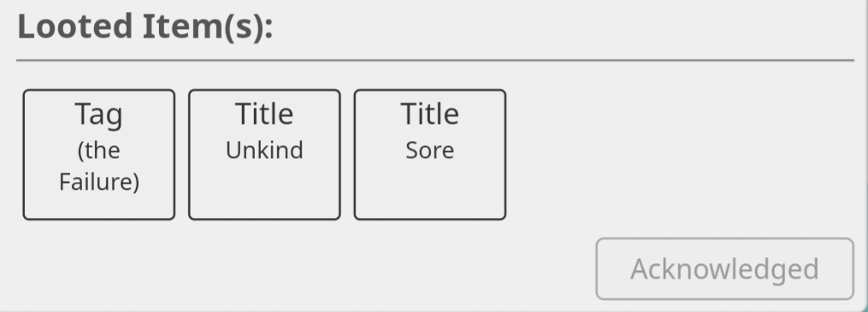Screen dimensions: 868x312
Task: Click the "Tag" label in first card
Action: tap(99, 115)
